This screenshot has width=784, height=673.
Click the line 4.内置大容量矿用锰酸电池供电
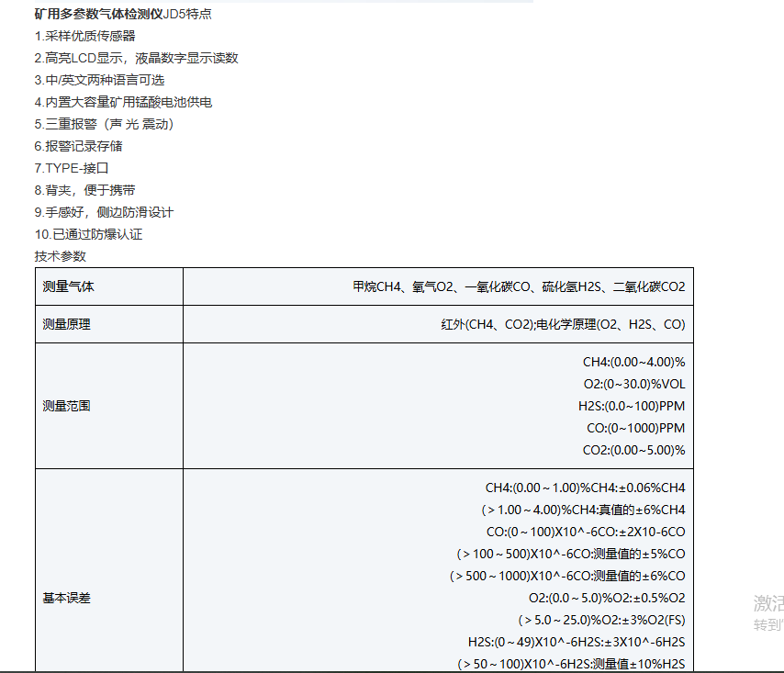124,102
